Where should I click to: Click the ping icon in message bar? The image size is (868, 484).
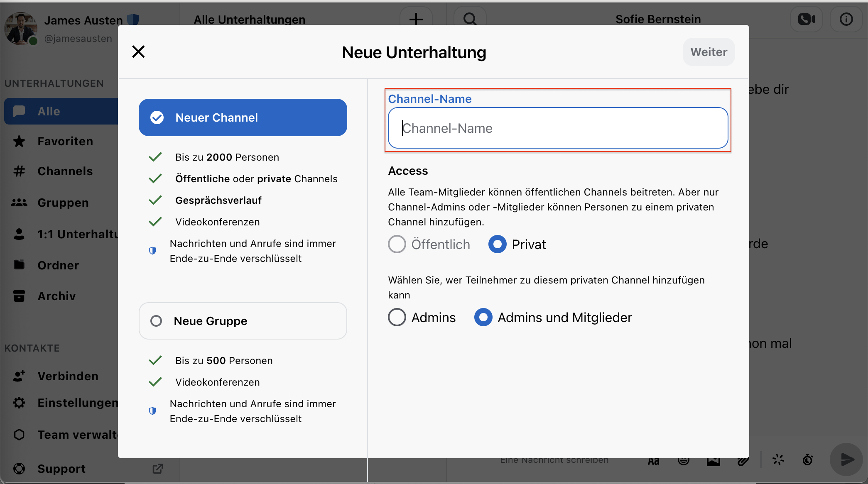(778, 460)
